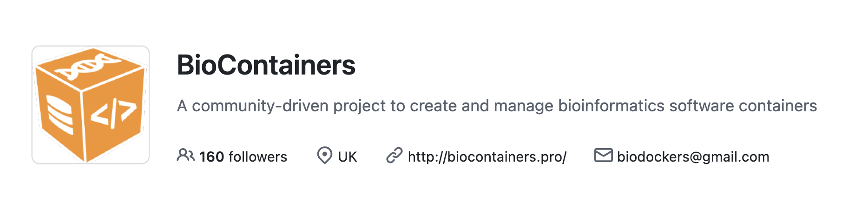Click the chain link icon
The image size is (868, 204).
[x=394, y=155]
